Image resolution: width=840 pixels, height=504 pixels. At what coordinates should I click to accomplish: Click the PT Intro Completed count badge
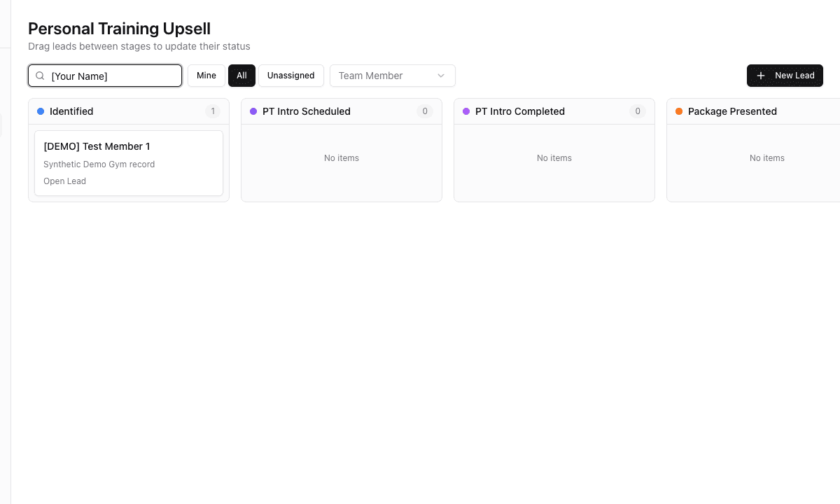[x=637, y=111]
